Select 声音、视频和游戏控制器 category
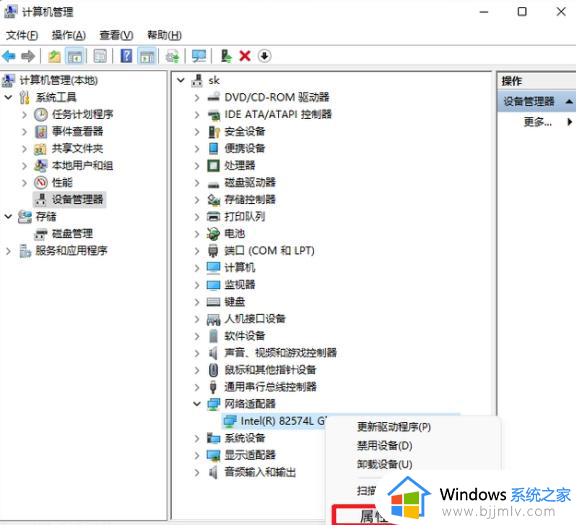The image size is (576, 525). click(281, 353)
